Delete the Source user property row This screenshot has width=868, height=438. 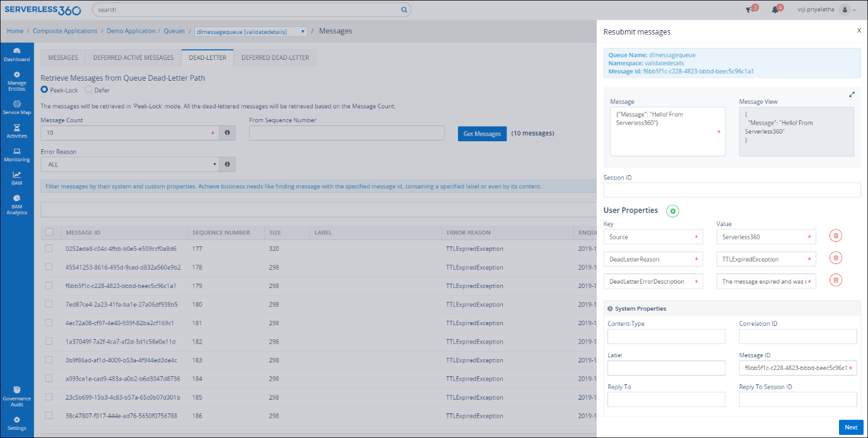(835, 235)
